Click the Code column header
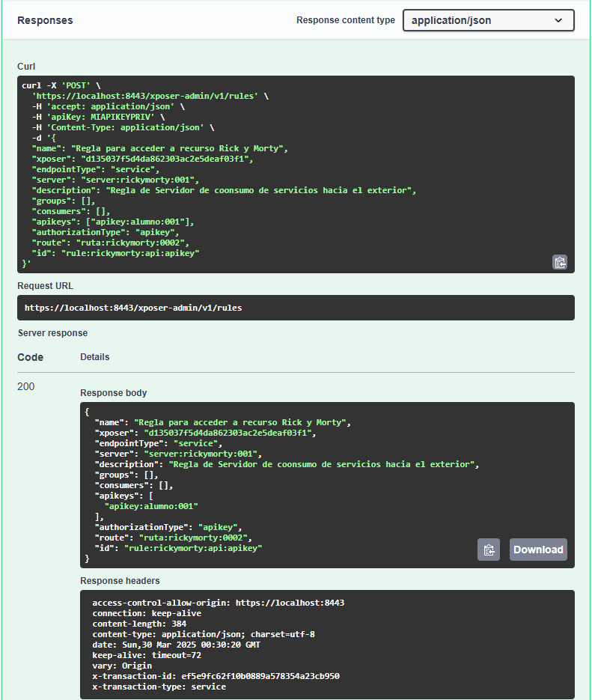 (31, 357)
